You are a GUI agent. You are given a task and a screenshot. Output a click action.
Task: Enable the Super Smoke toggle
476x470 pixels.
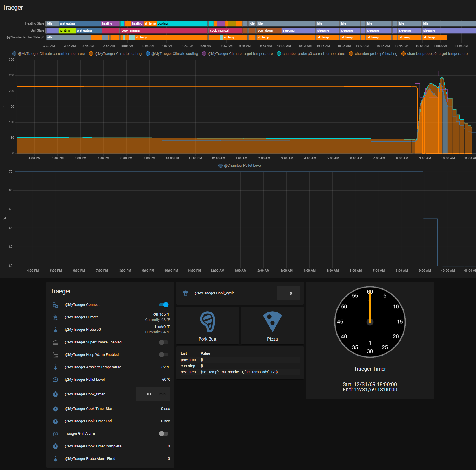[x=164, y=342]
